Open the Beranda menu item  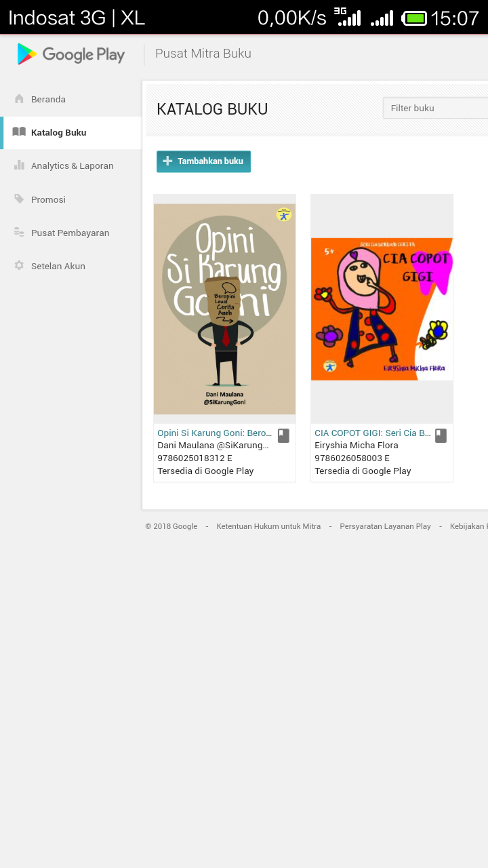tap(71, 99)
